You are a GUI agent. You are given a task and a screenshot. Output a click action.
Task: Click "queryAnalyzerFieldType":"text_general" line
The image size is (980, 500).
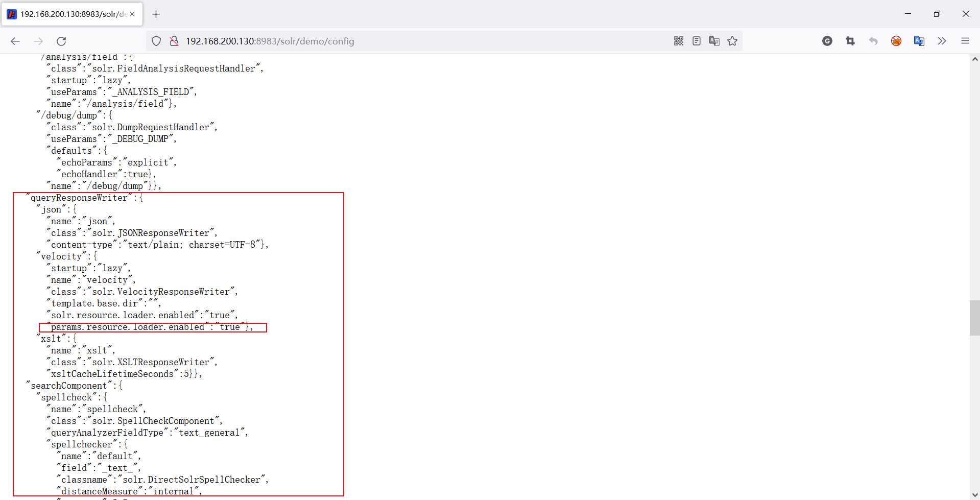pyautogui.click(x=147, y=433)
